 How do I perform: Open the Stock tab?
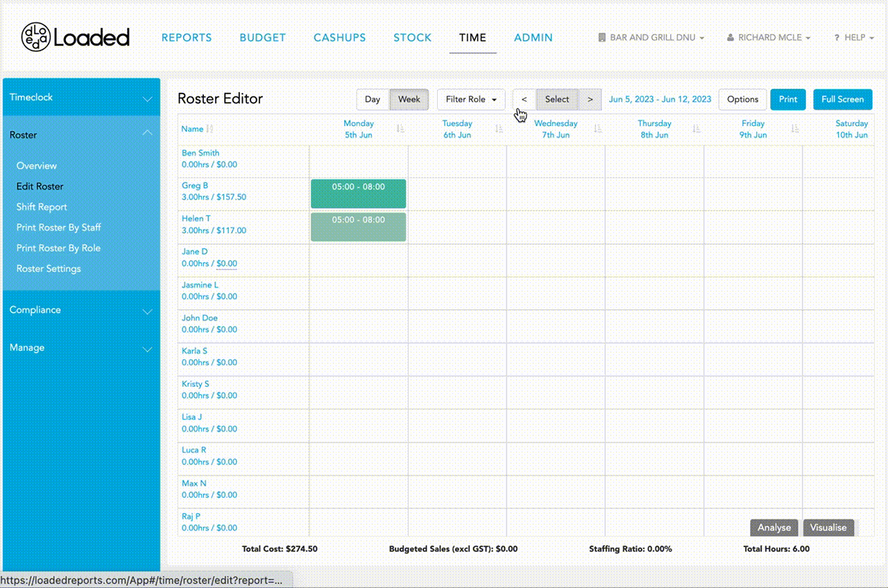coord(413,37)
